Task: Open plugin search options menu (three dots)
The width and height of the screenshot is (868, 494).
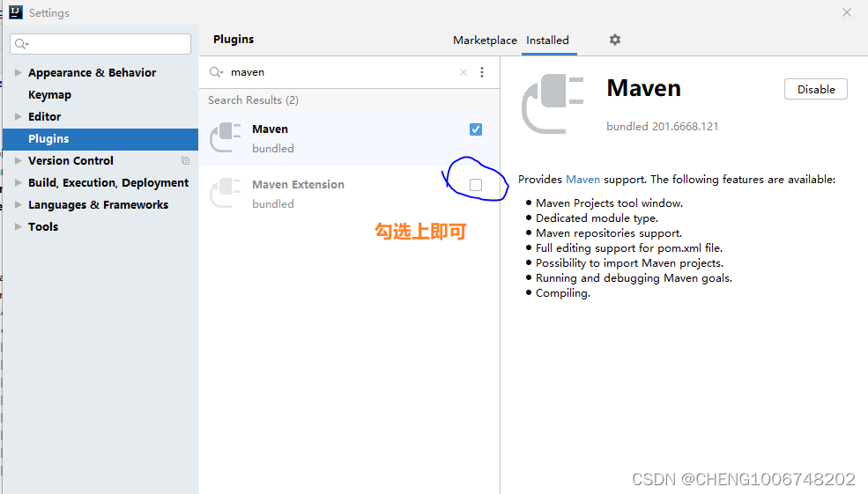Action: (x=482, y=72)
